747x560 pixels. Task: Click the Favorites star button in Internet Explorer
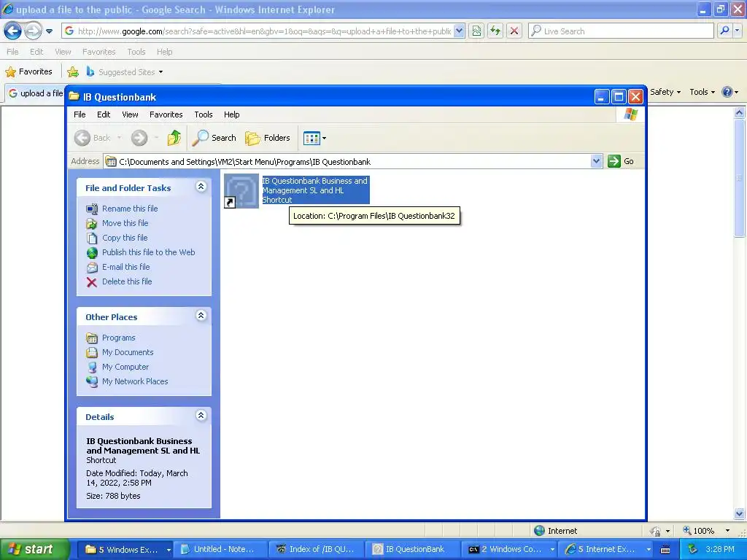pyautogui.click(x=28, y=72)
